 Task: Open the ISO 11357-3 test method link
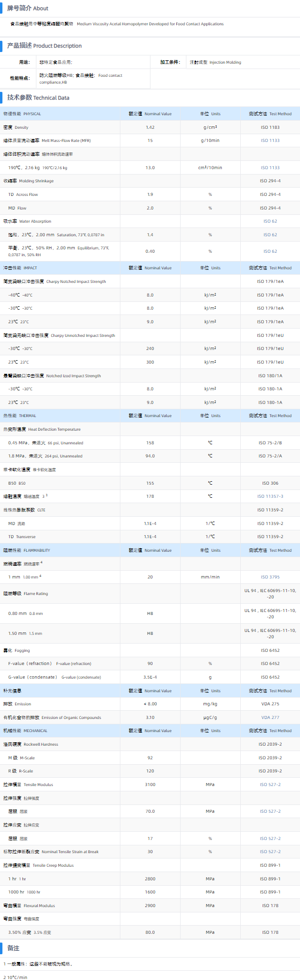(x=270, y=496)
